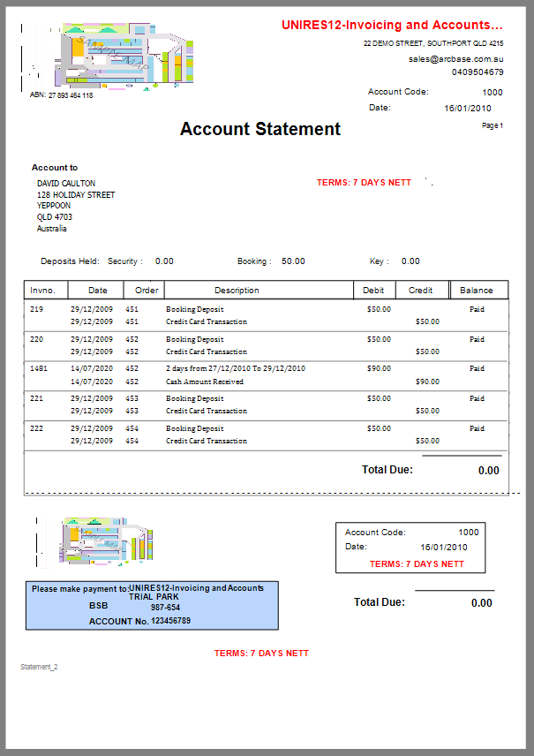Click the UNIRES12-Invoicing and Accounts title
534x756 pixels.
tap(392, 25)
